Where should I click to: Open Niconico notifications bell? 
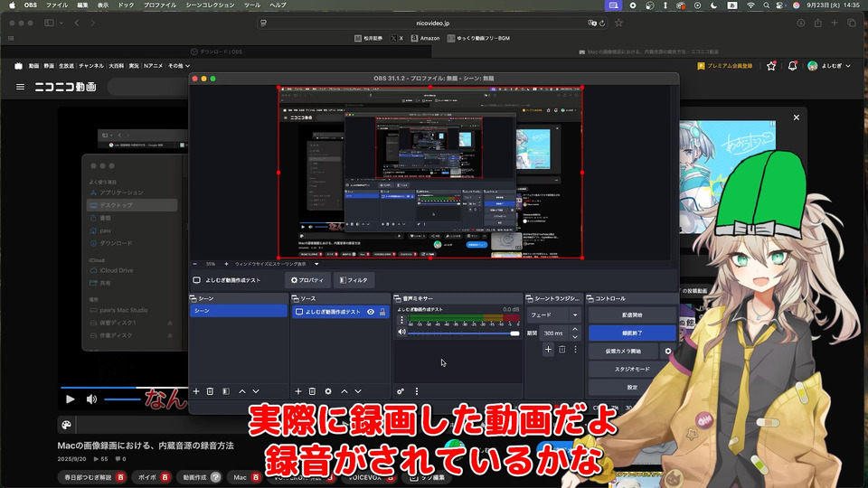(792, 66)
